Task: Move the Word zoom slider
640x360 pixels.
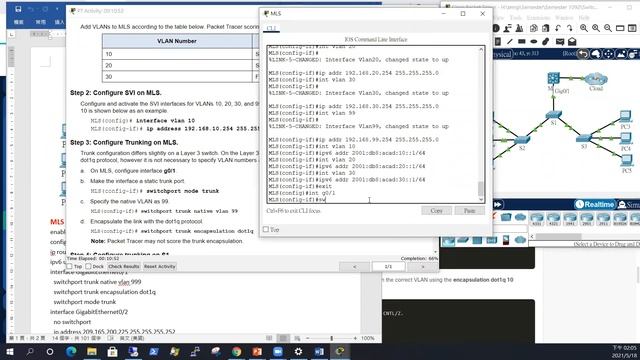Action: click(331, 338)
